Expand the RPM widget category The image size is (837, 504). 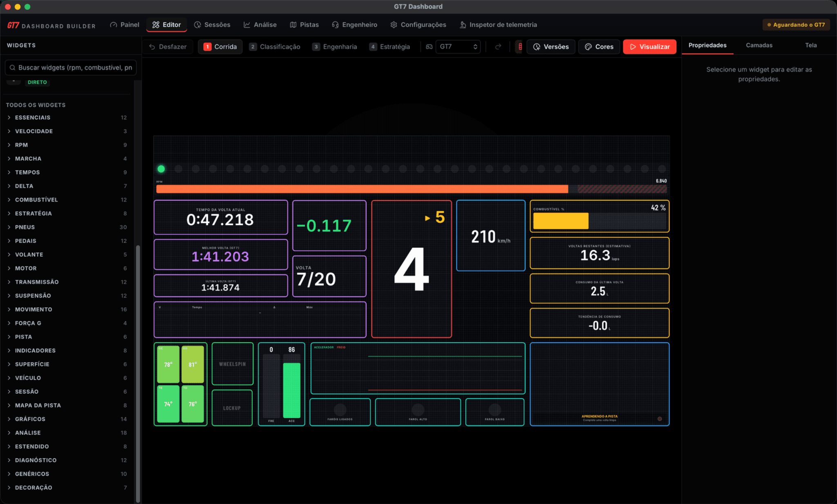point(67,145)
